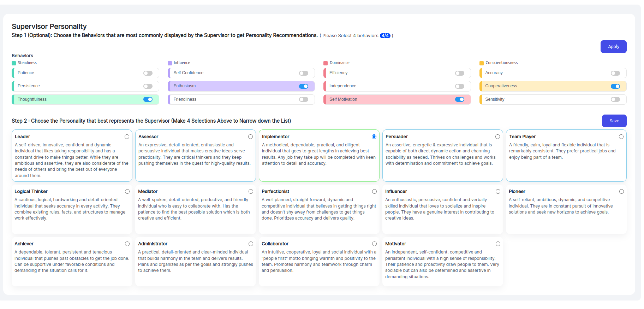This screenshot has width=644, height=309.
Task: Click the Collaborator personality card description
Action: (318, 261)
